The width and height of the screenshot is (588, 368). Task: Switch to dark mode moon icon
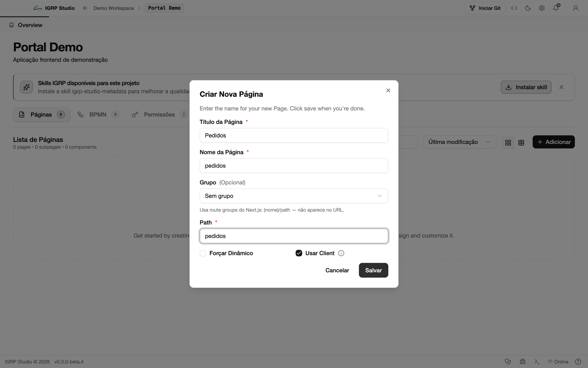click(x=528, y=8)
